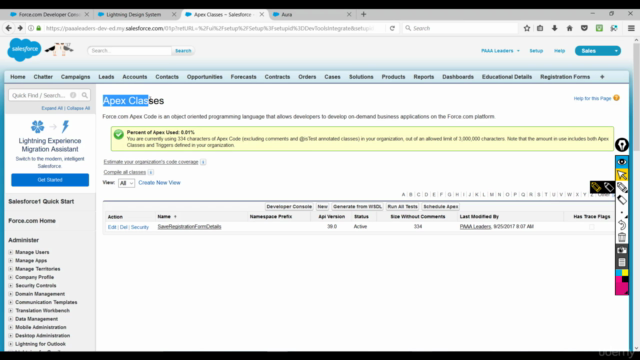The height and width of the screenshot is (360, 640).
Task: Click the New apex class button
Action: pos(322,207)
